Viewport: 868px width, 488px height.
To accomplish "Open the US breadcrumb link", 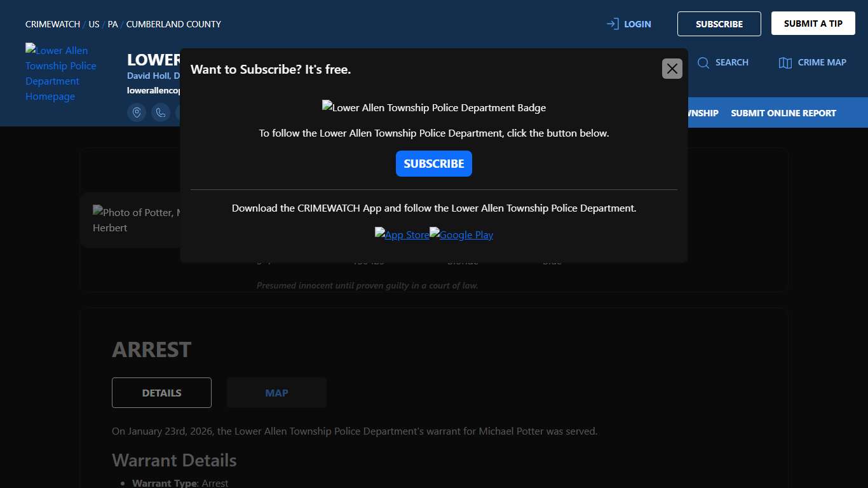I will [94, 24].
